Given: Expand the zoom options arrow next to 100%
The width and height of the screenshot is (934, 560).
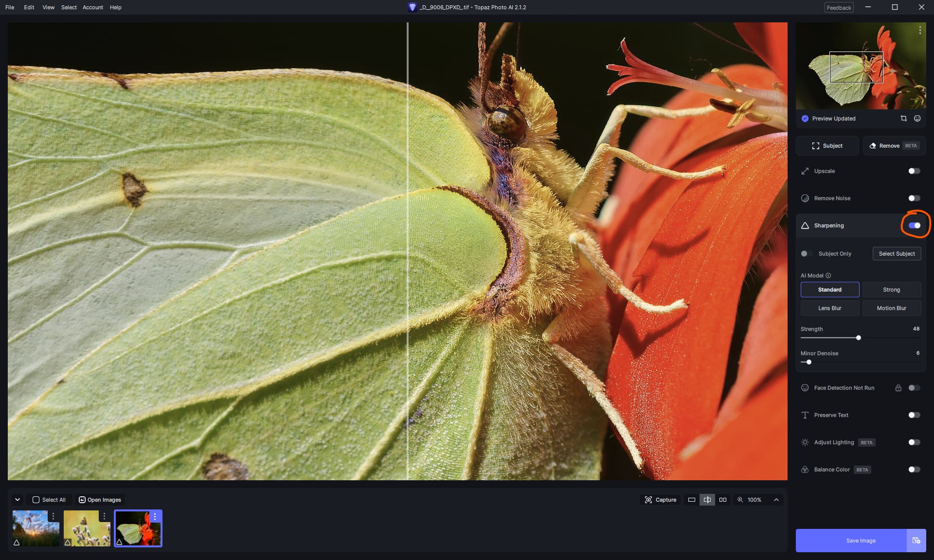Looking at the screenshot, I should [x=776, y=500].
